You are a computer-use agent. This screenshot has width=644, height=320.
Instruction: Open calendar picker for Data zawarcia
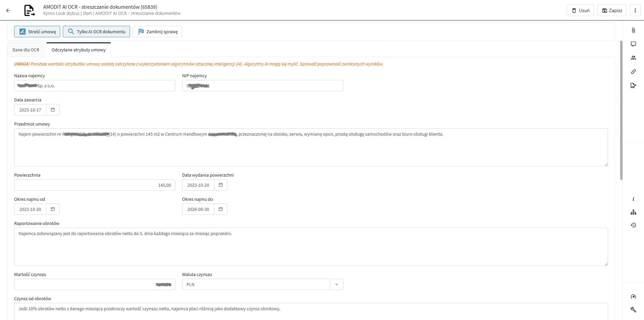pos(53,110)
